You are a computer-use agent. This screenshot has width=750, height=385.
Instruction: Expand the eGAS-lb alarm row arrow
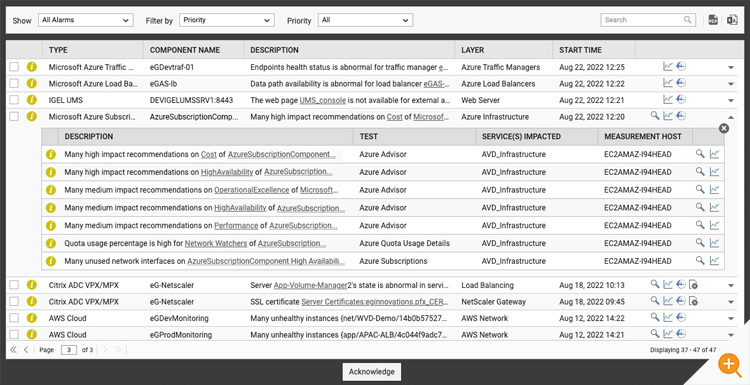[731, 84]
